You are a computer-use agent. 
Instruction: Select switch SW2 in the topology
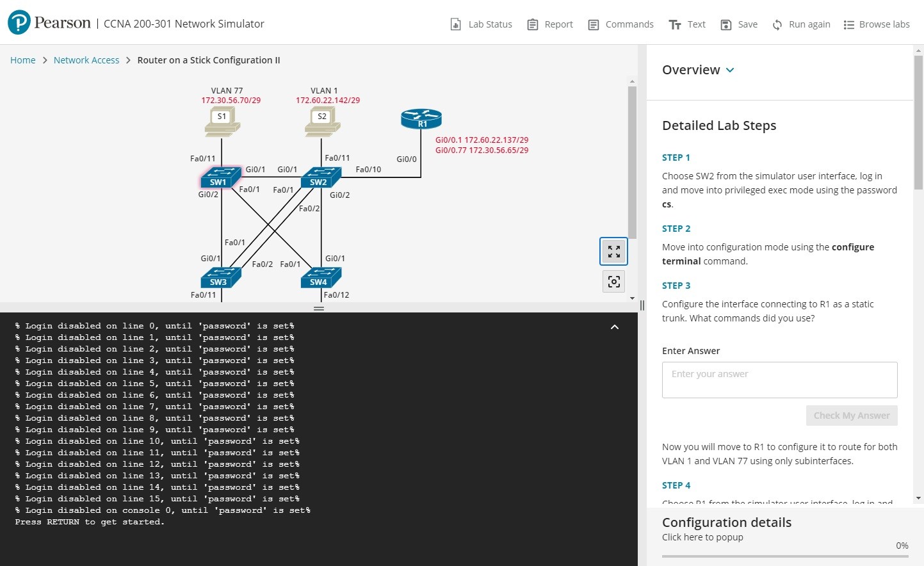pos(321,177)
